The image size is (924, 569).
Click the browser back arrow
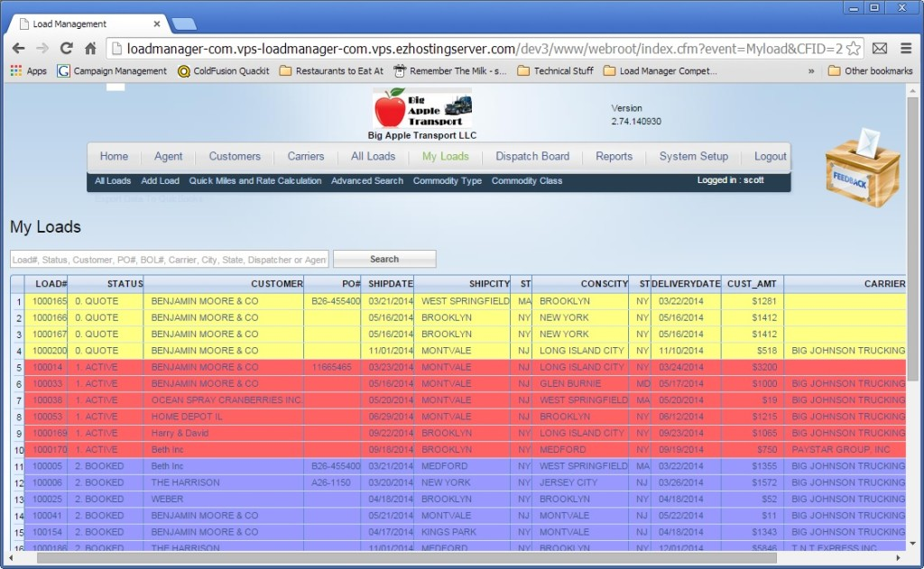tap(19, 49)
